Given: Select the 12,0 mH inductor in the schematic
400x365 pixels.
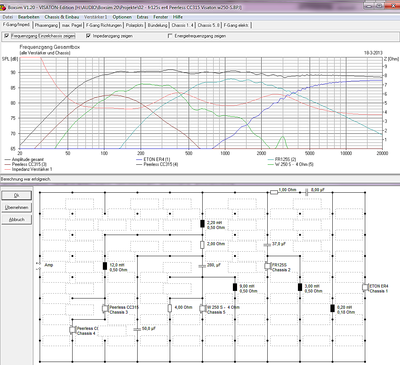Looking at the screenshot, I should tap(105, 266).
